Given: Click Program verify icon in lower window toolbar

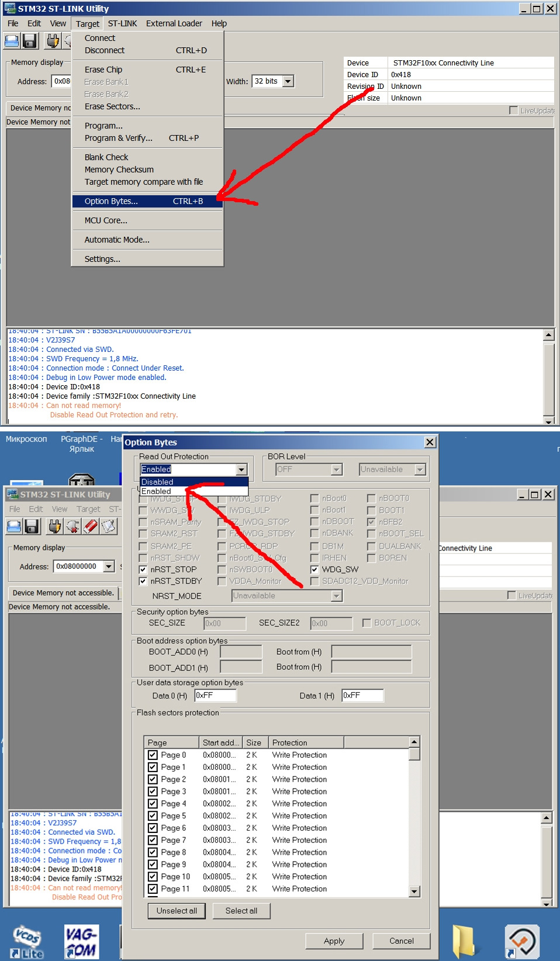Looking at the screenshot, I should (x=109, y=526).
